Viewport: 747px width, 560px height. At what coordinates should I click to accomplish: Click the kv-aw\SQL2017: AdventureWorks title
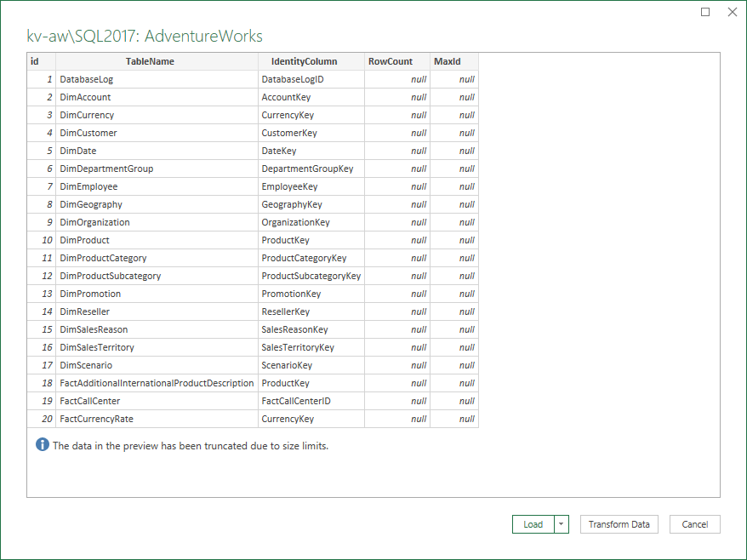(145, 37)
